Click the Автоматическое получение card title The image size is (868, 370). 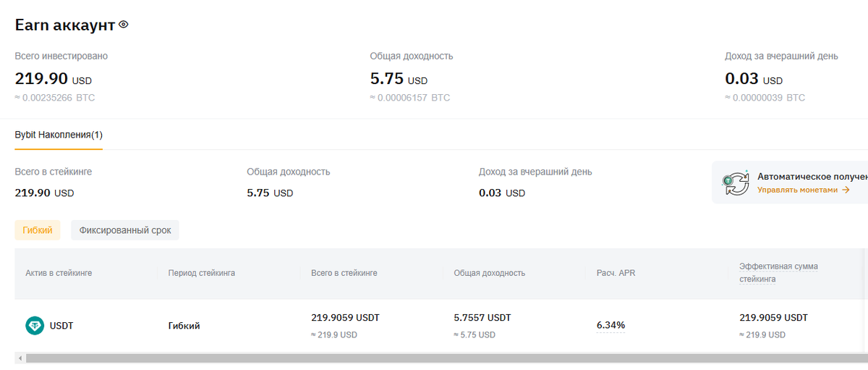(x=812, y=176)
